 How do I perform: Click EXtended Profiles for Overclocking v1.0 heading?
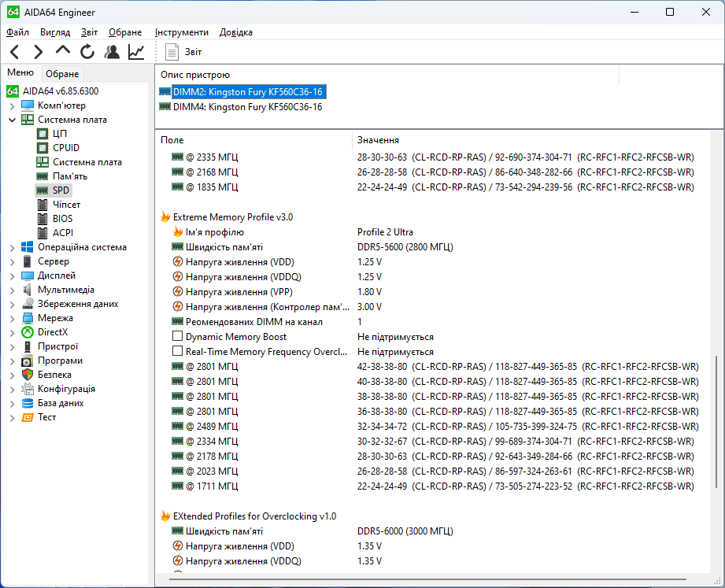(x=254, y=516)
